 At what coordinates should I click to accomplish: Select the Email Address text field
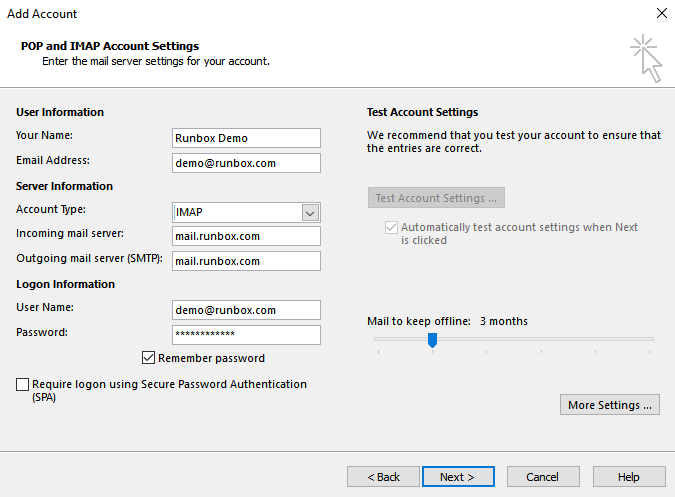pyautogui.click(x=246, y=163)
